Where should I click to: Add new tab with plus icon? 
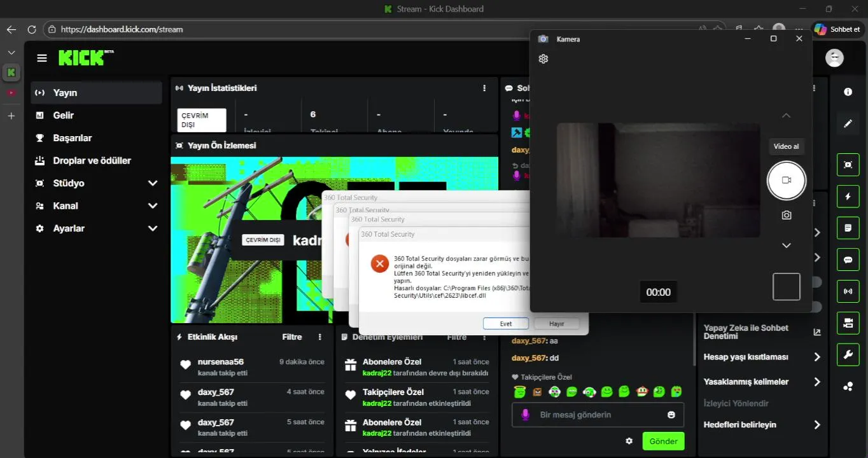(x=11, y=116)
